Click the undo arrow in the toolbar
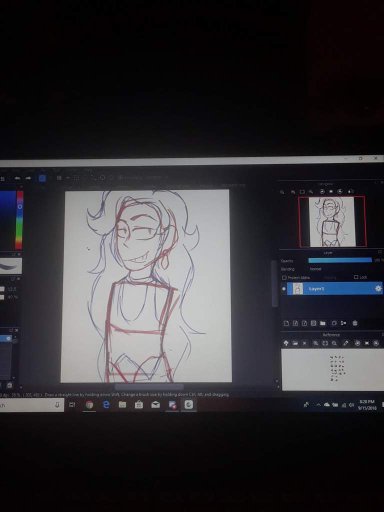The image size is (384, 512). coord(17,179)
